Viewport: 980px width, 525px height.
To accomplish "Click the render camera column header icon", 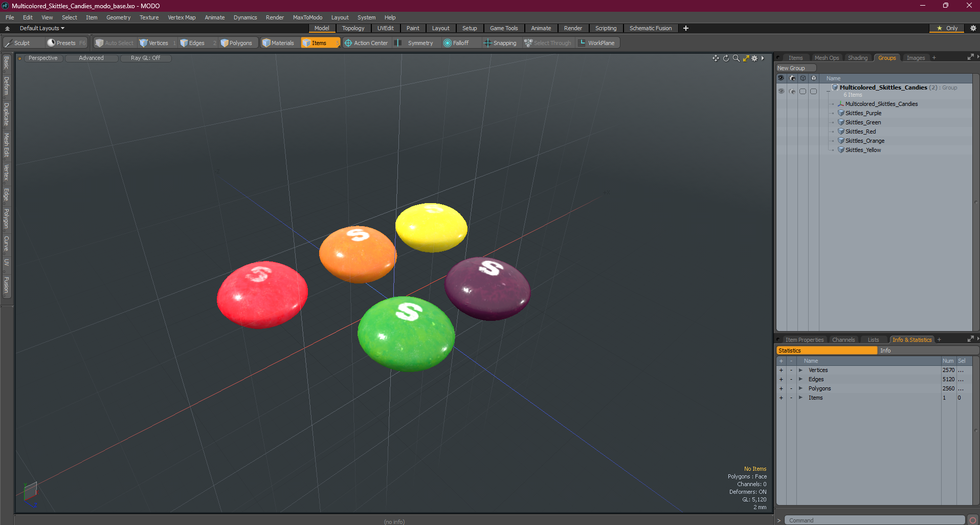I will 792,78.
